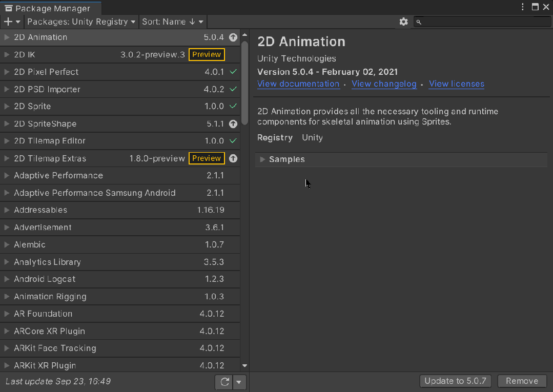Maximize the Package Manager window
This screenshot has width=553, height=392.
pyautogui.click(x=535, y=7)
